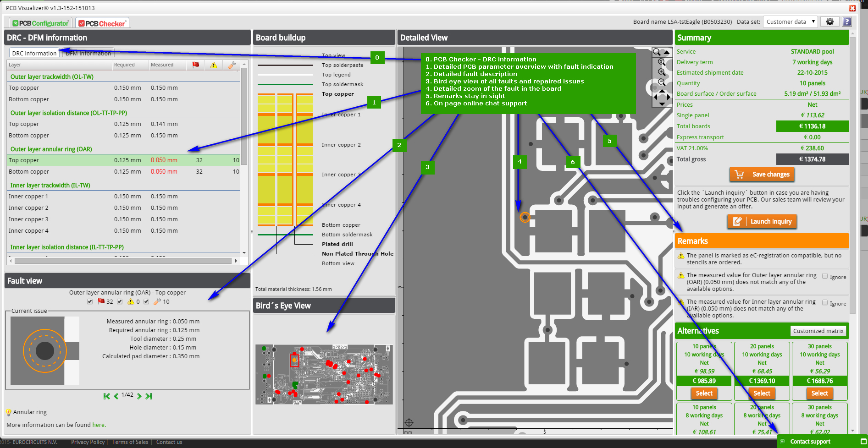This screenshot has width=868, height=448.
Task: Toggle the red flag faults checkbox
Action: point(90,301)
